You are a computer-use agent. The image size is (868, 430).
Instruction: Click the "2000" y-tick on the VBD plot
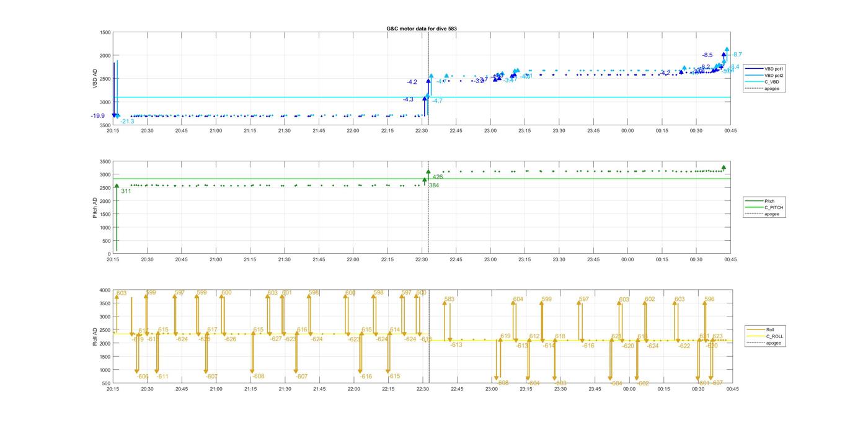pyautogui.click(x=105, y=55)
